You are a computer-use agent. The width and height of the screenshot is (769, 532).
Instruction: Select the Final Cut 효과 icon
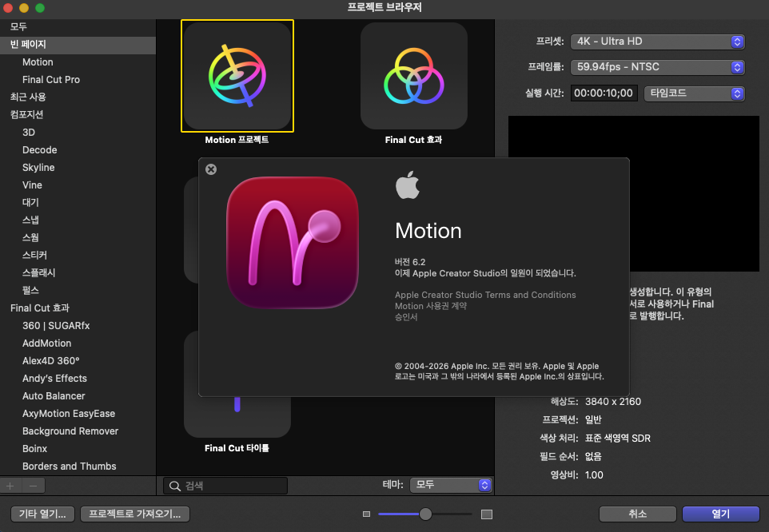pyautogui.click(x=413, y=76)
